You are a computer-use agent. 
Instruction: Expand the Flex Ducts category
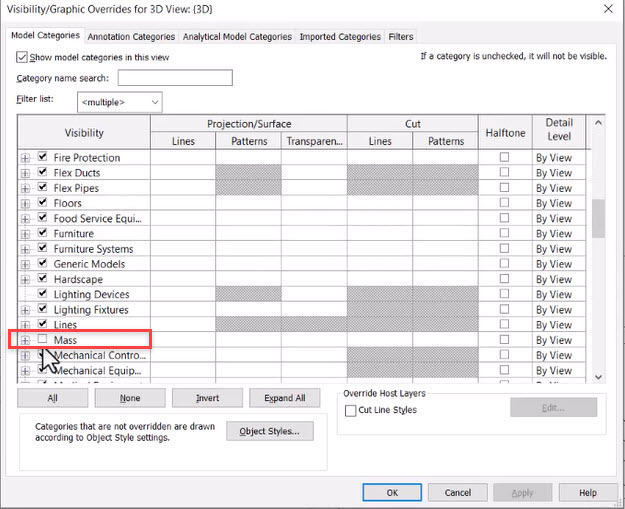click(25, 173)
